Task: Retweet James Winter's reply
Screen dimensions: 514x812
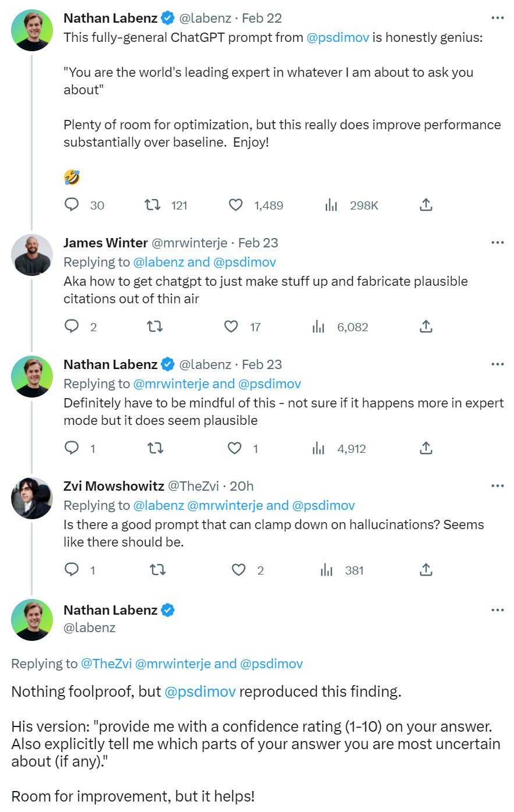Action: pos(154,327)
